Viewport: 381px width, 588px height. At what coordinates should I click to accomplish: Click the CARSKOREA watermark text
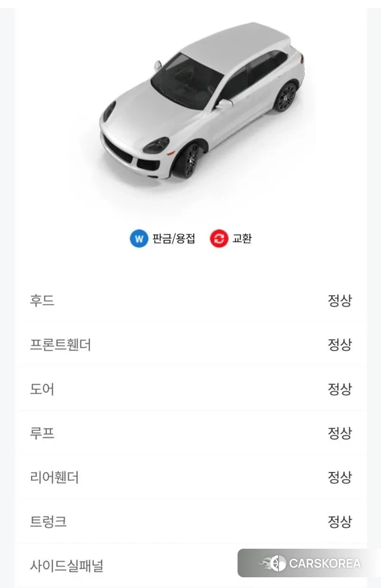(325, 563)
